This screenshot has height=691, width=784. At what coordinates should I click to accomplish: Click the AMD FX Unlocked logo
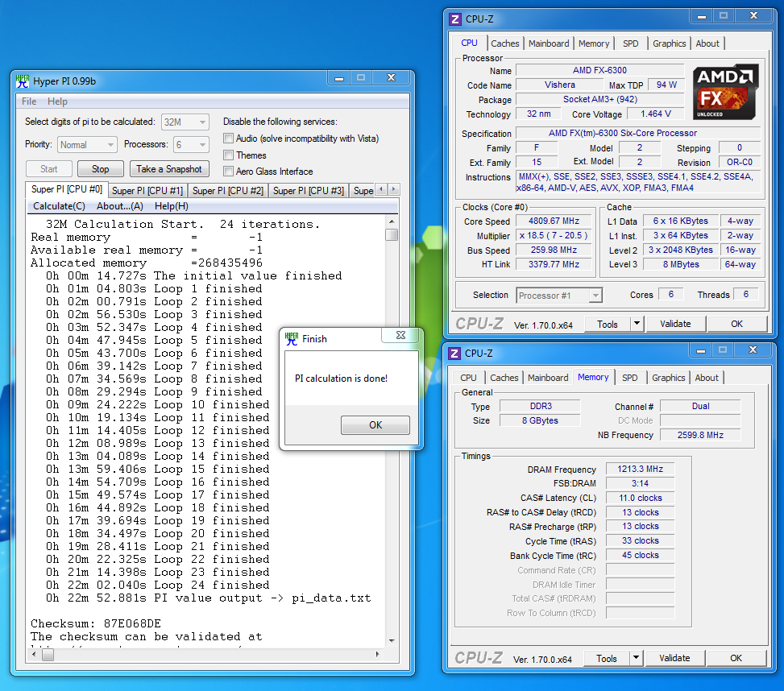coord(725,92)
